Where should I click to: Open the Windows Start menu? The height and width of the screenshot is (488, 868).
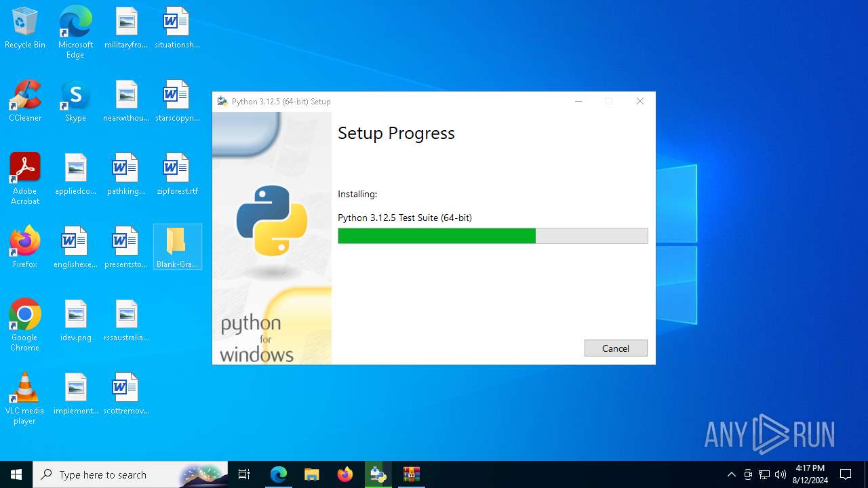16,474
